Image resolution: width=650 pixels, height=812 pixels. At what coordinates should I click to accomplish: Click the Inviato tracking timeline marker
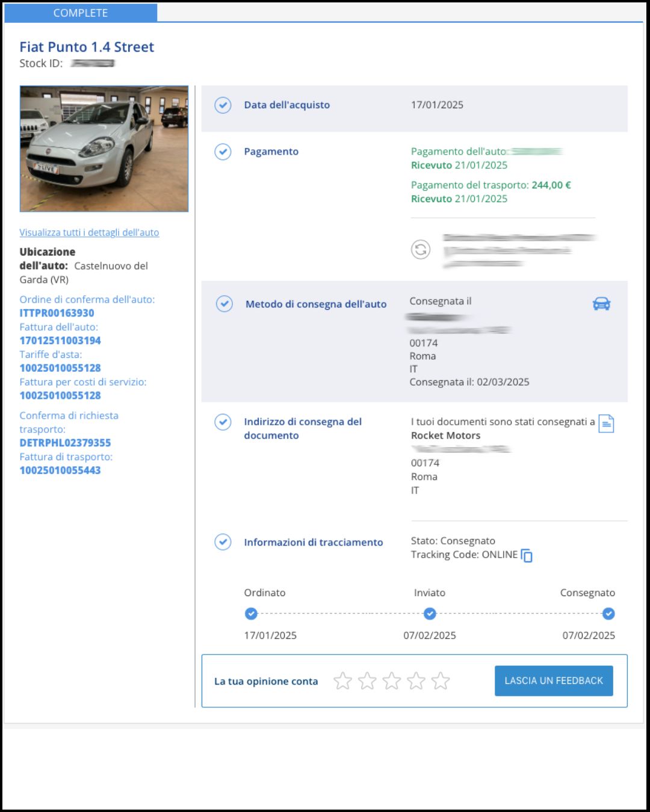[x=430, y=614]
